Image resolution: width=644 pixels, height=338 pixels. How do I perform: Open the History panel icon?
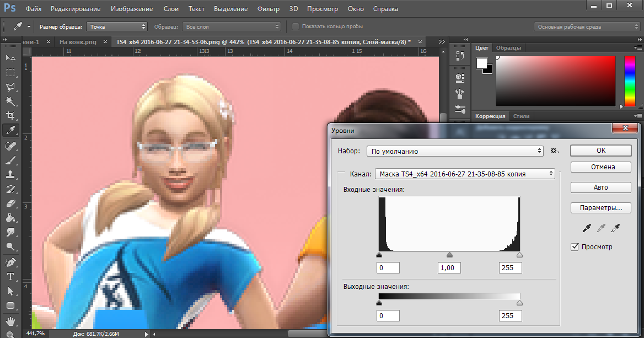point(460,56)
